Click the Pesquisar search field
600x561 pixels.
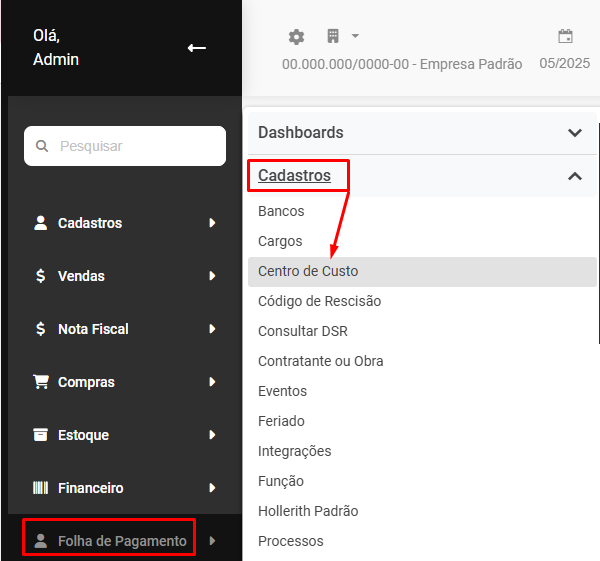tap(125, 146)
